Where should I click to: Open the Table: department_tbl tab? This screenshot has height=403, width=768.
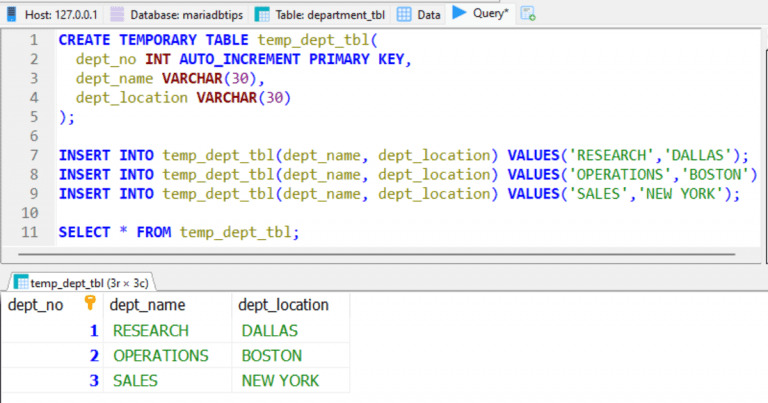pos(320,15)
